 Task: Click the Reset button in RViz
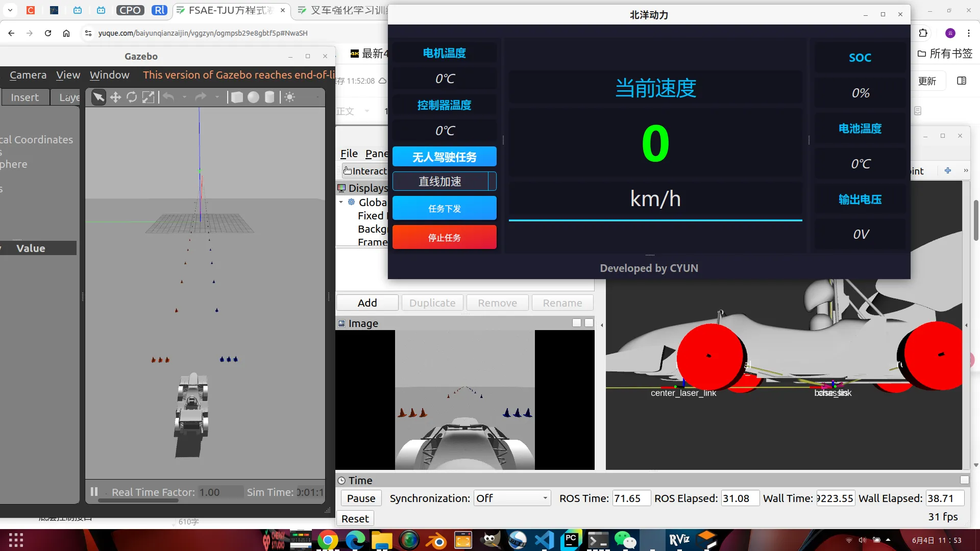(x=355, y=518)
